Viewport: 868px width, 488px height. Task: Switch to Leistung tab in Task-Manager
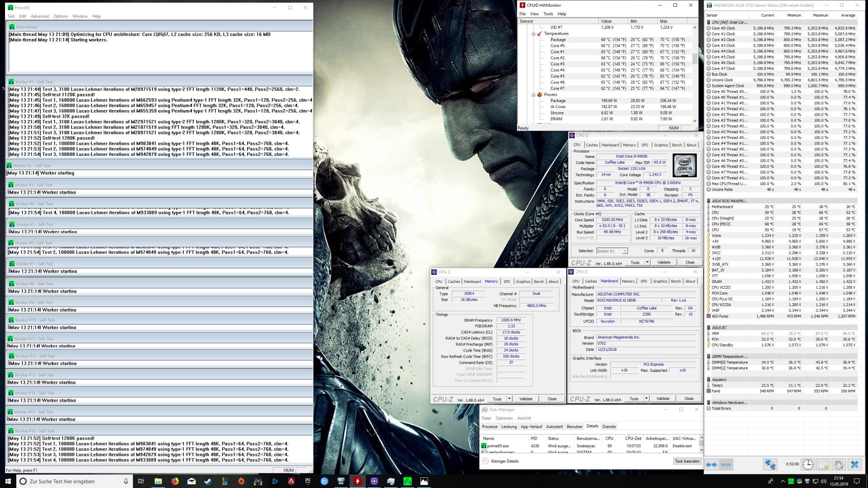(509, 427)
